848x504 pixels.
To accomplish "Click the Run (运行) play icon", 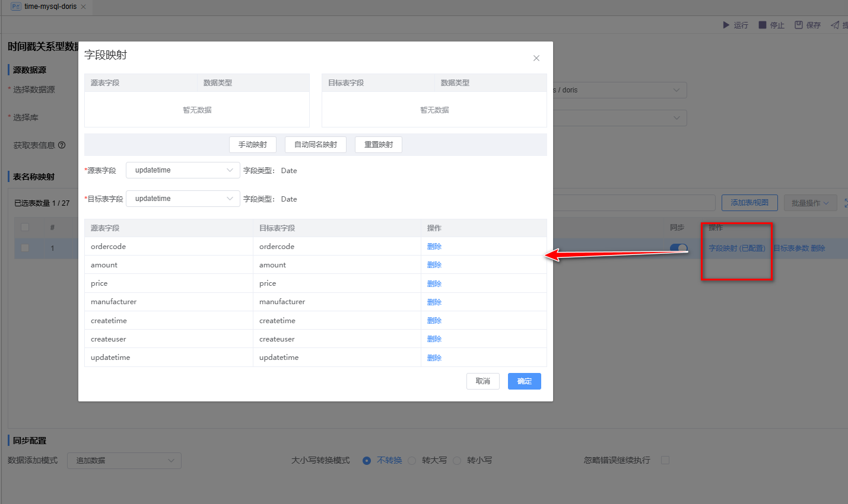I will [726, 25].
